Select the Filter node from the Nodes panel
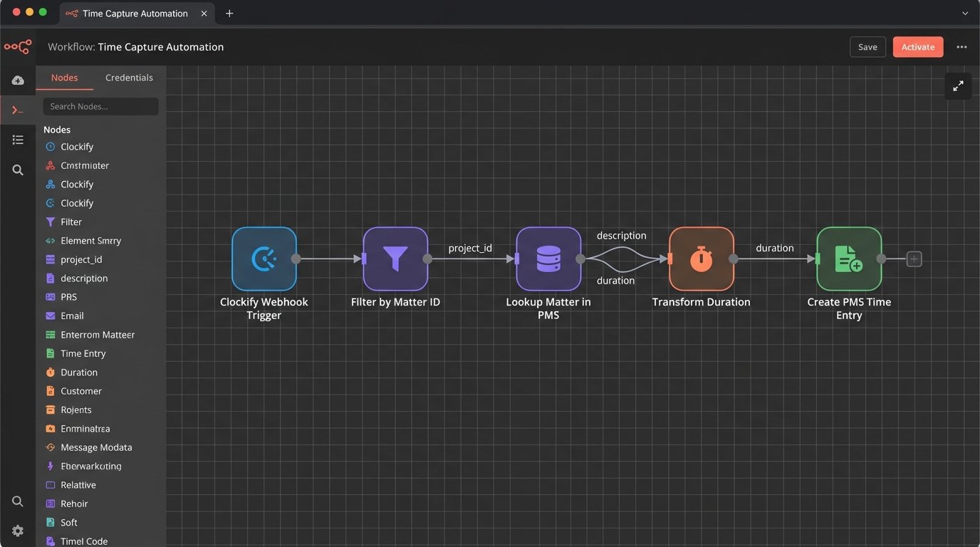The height and width of the screenshot is (547, 980). tap(70, 222)
